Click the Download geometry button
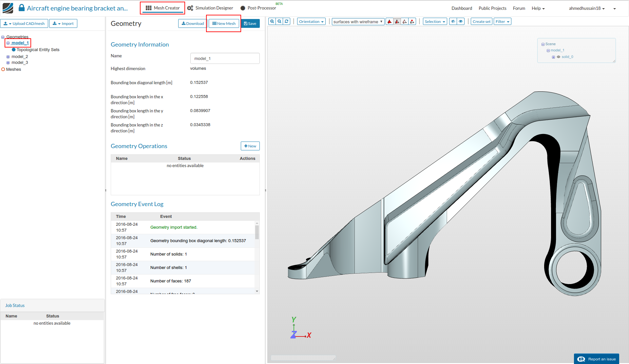Image resolution: width=629 pixels, height=364 pixels. [193, 24]
